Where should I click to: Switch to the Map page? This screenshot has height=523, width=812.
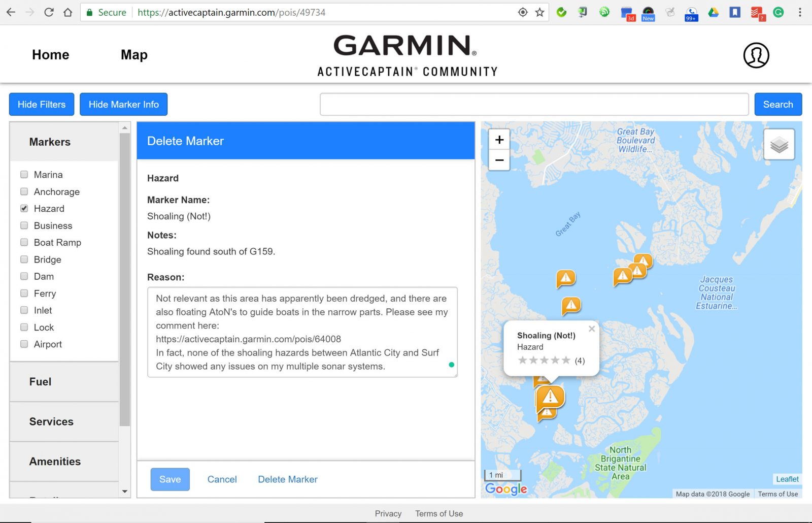[133, 54]
